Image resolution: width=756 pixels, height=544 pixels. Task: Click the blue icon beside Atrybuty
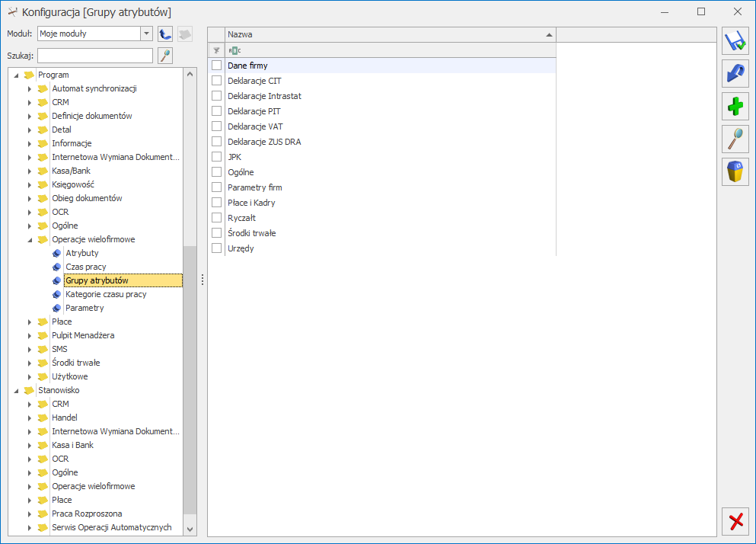pyautogui.click(x=57, y=253)
